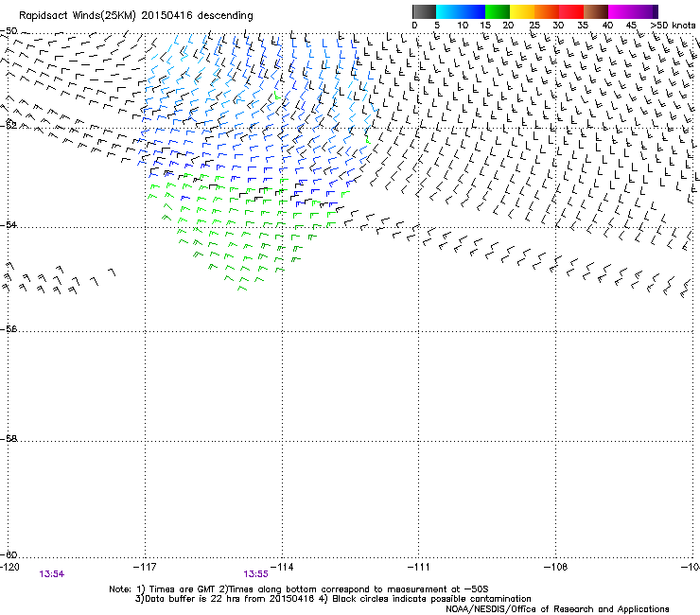
Task: Click the '-114' longitude axis label
Action: click(282, 567)
